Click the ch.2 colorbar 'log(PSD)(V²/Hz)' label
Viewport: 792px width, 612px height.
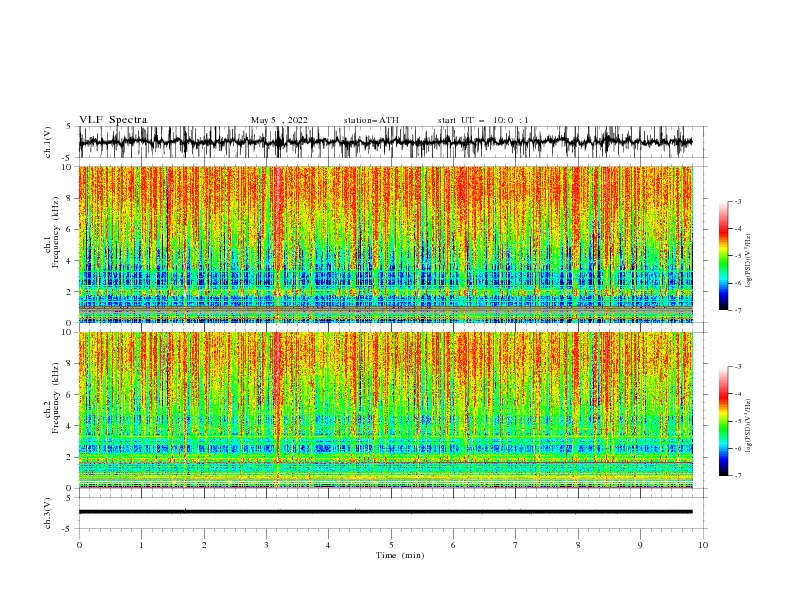[749, 425]
